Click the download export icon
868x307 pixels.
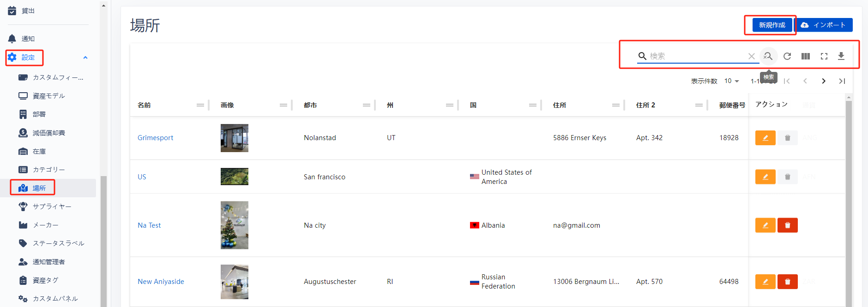(x=841, y=56)
